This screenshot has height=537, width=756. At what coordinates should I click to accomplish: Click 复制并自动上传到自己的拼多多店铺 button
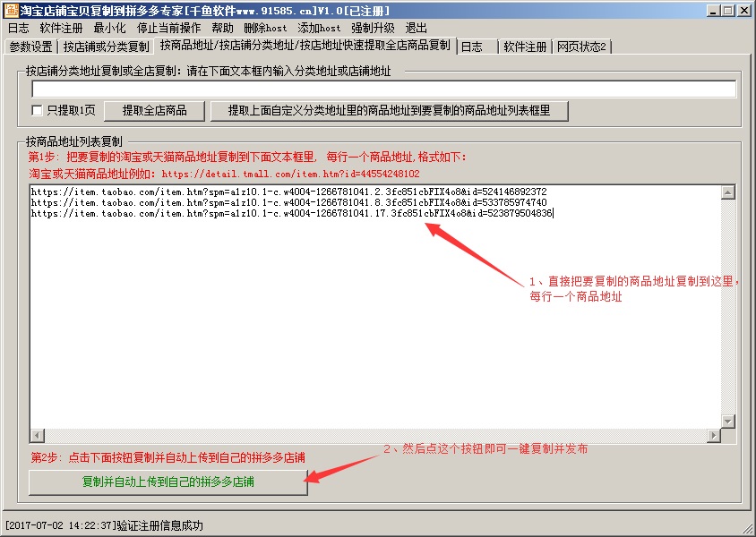click(168, 482)
